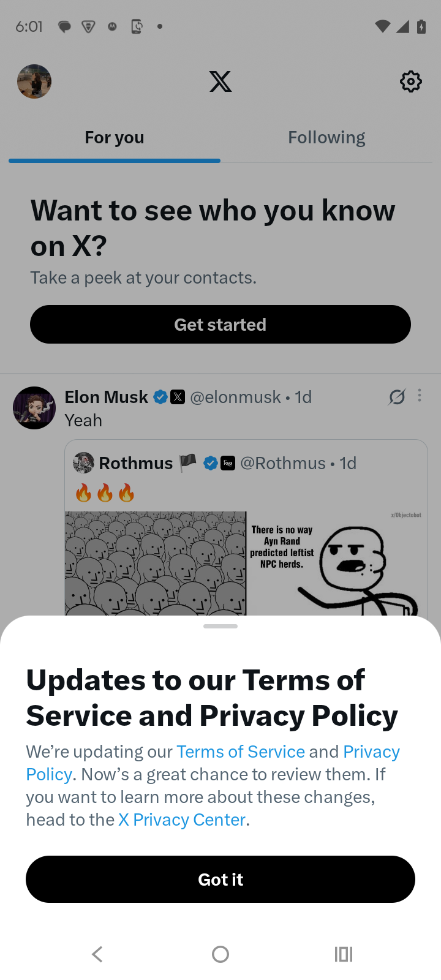Tap the blue verified badge beside Elon Musk

(160, 398)
